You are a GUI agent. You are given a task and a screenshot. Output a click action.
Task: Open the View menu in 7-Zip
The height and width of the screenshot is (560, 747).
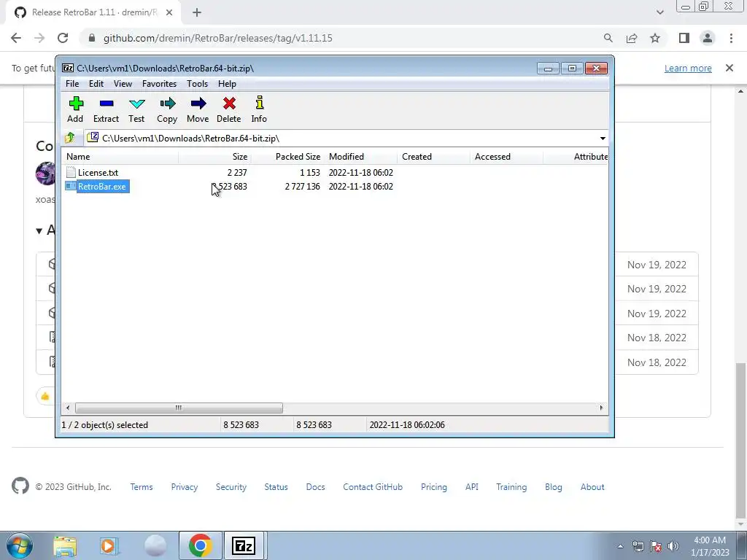pyautogui.click(x=123, y=84)
